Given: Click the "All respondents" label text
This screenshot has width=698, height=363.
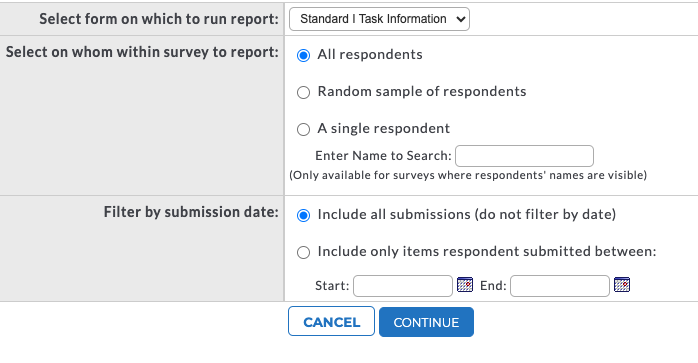Looking at the screenshot, I should 370,54.
